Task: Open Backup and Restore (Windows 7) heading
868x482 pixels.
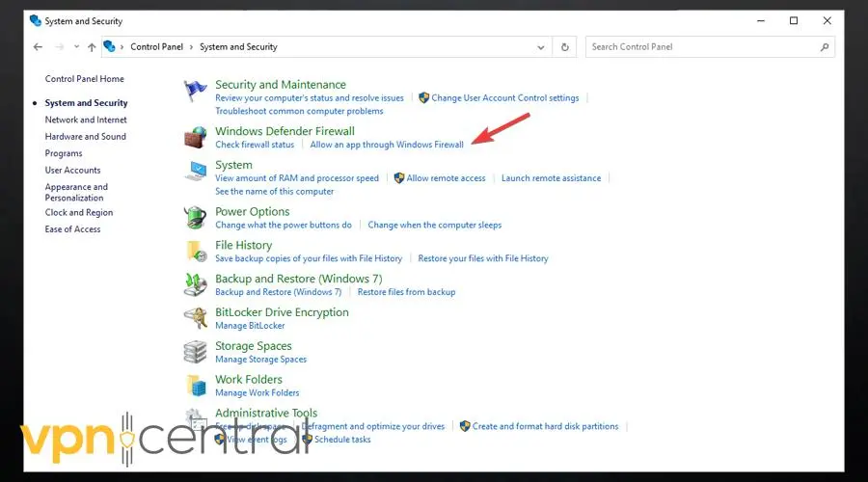Action: (299, 279)
